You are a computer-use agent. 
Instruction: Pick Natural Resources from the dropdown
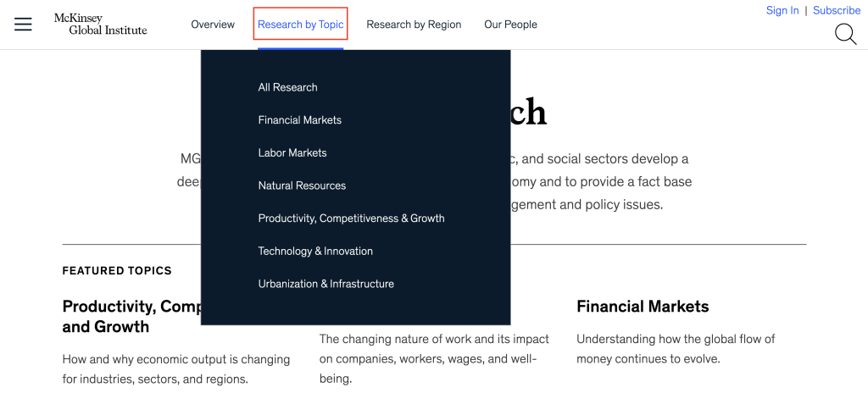302,185
